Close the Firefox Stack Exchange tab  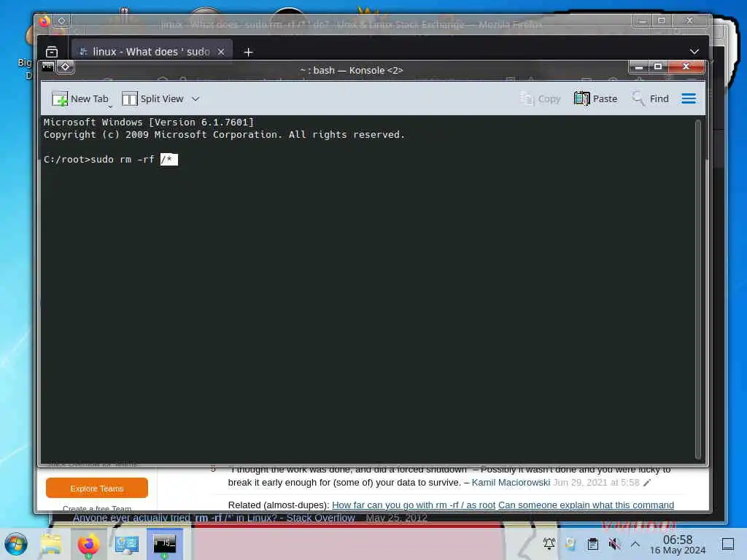221,52
